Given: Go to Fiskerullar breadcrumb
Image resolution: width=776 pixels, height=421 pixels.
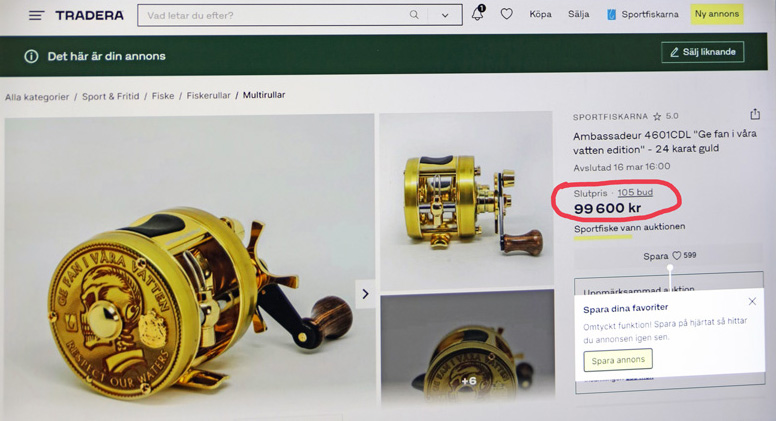Looking at the screenshot, I should (208, 95).
